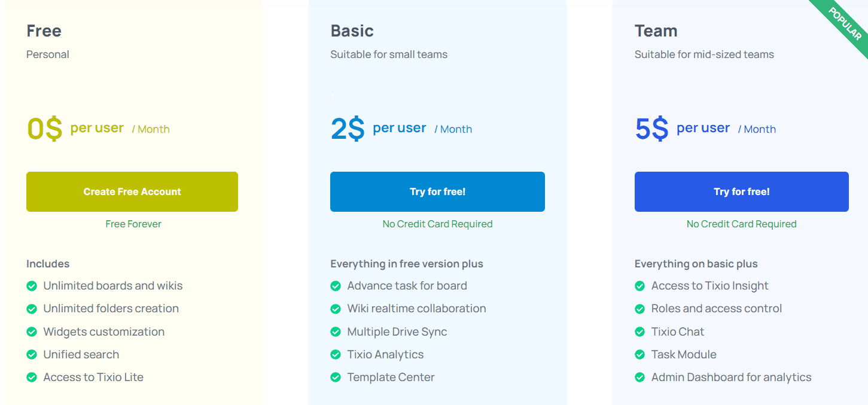Click checkmark icon beside Access to Tixio Lite
The height and width of the screenshot is (405, 868).
click(32, 377)
